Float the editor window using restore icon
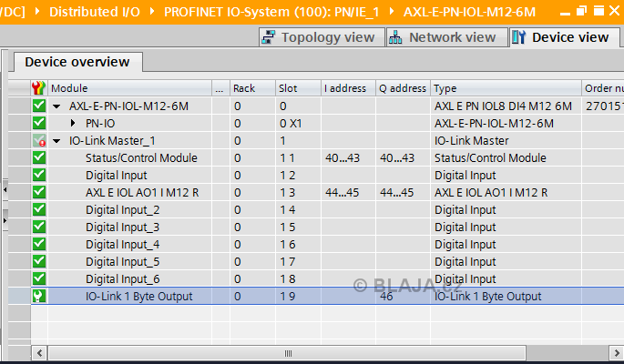624x364 pixels. (x=581, y=11)
